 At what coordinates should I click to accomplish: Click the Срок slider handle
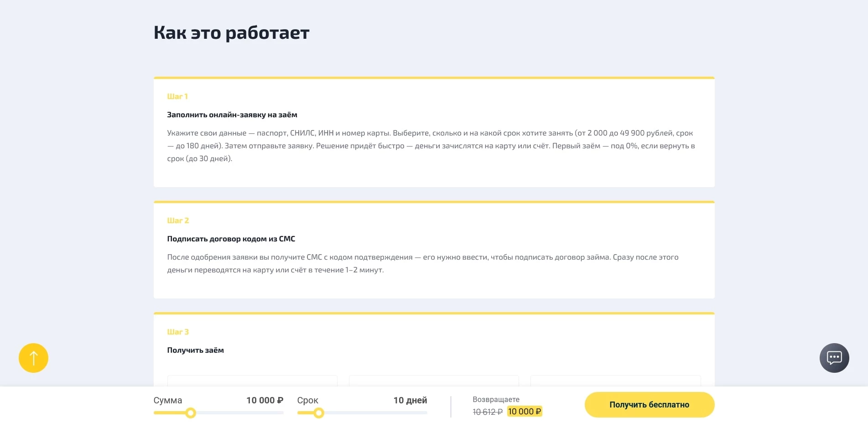pyautogui.click(x=318, y=413)
